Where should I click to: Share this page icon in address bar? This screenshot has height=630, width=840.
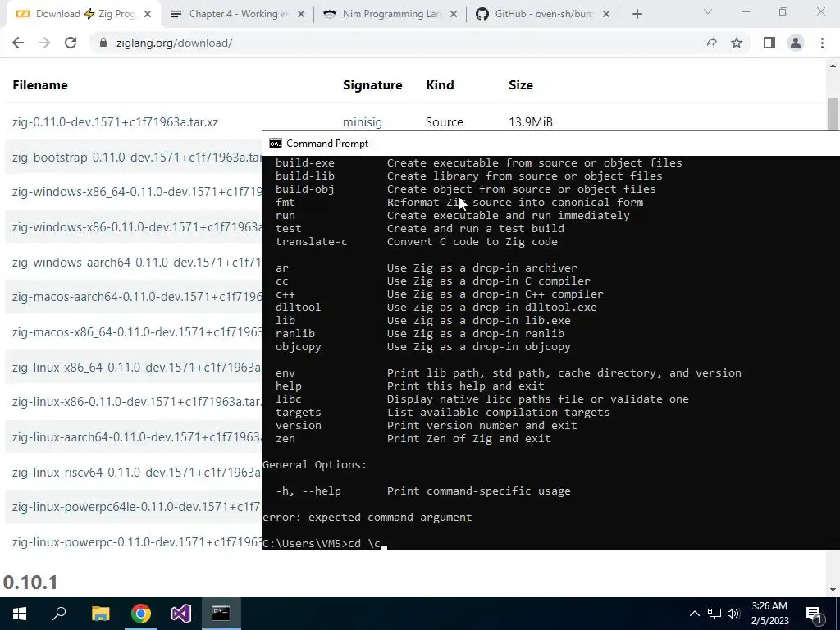tap(710, 43)
